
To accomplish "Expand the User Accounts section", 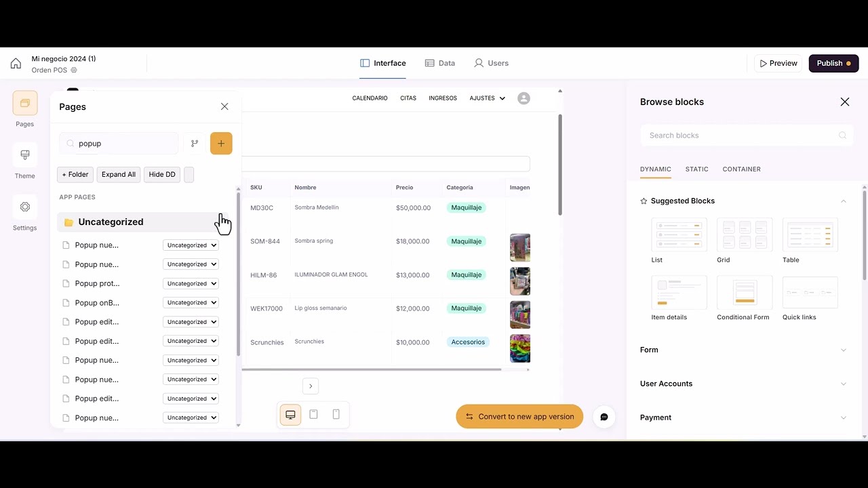I will (x=743, y=384).
